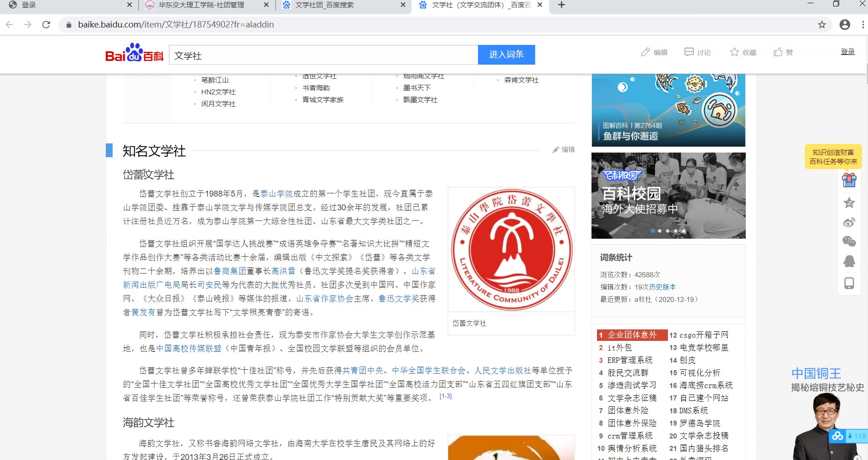Switch to 华东交大理工学院-社团管理 tab

(201, 5)
